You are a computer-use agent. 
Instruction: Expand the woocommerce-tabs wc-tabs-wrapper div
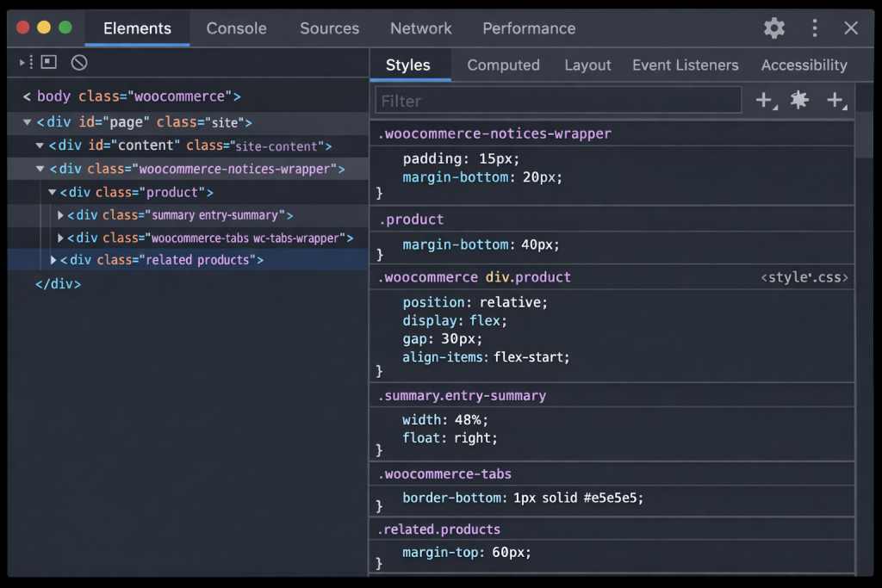60,238
